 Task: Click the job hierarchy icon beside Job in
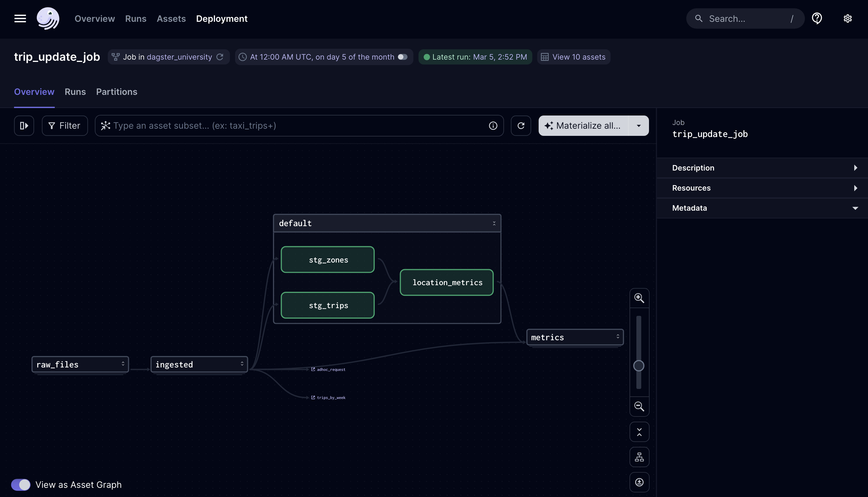tap(116, 57)
